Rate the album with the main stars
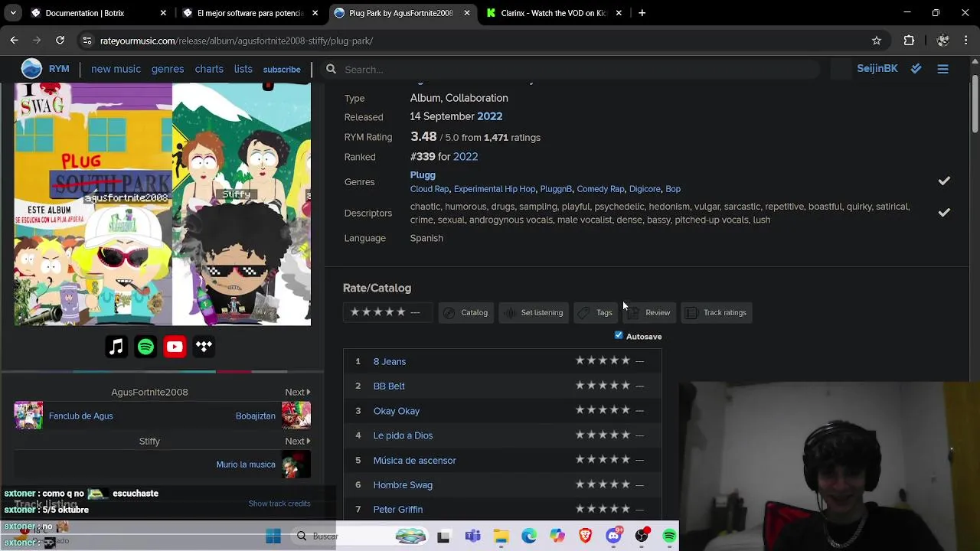This screenshot has height=551, width=980. (x=377, y=312)
